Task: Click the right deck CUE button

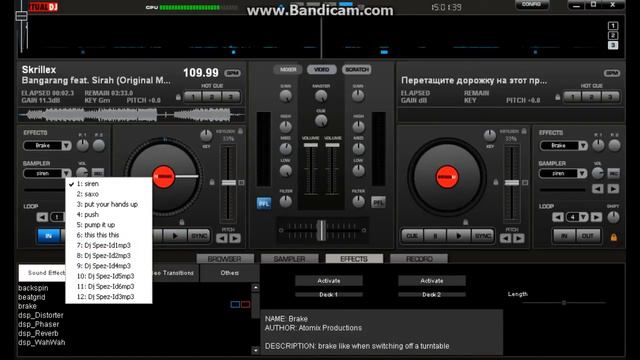Action: [412, 236]
